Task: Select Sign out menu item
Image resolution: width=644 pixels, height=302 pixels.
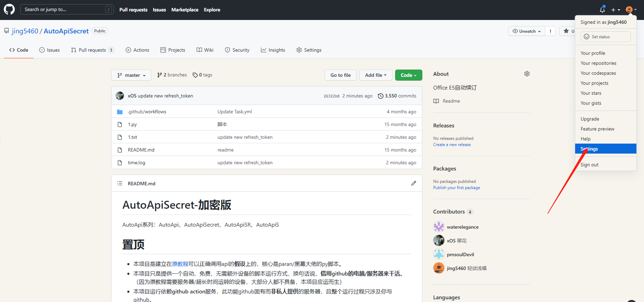Action: [605, 165]
